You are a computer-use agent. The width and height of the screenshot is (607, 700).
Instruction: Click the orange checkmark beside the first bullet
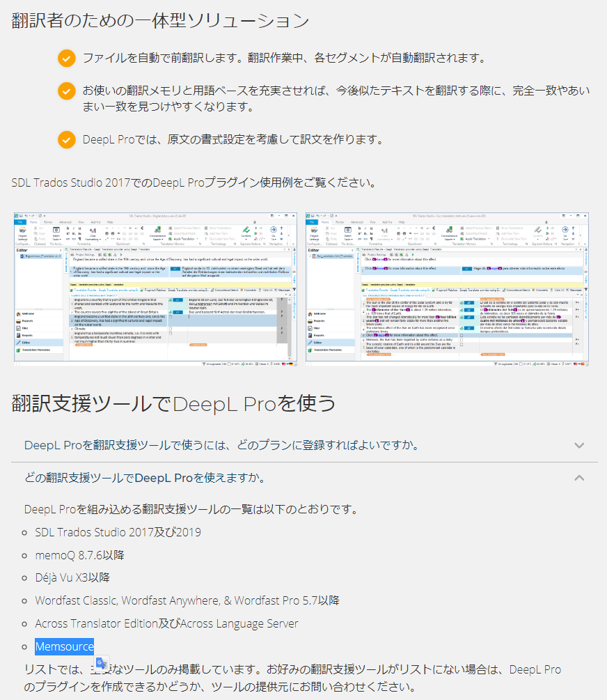pyautogui.click(x=66, y=59)
